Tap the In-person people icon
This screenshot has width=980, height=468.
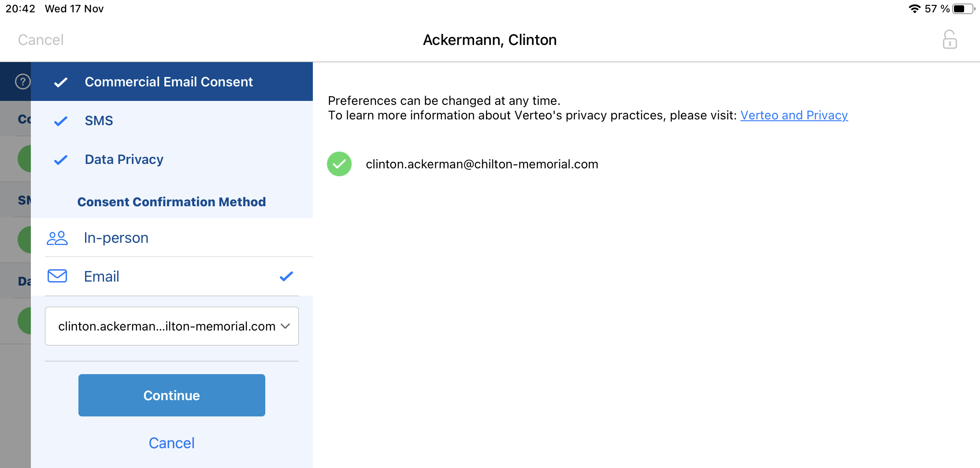(x=57, y=238)
